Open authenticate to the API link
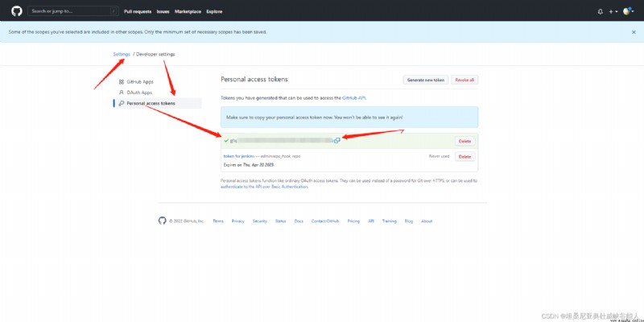The image size is (644, 322). [x=264, y=187]
